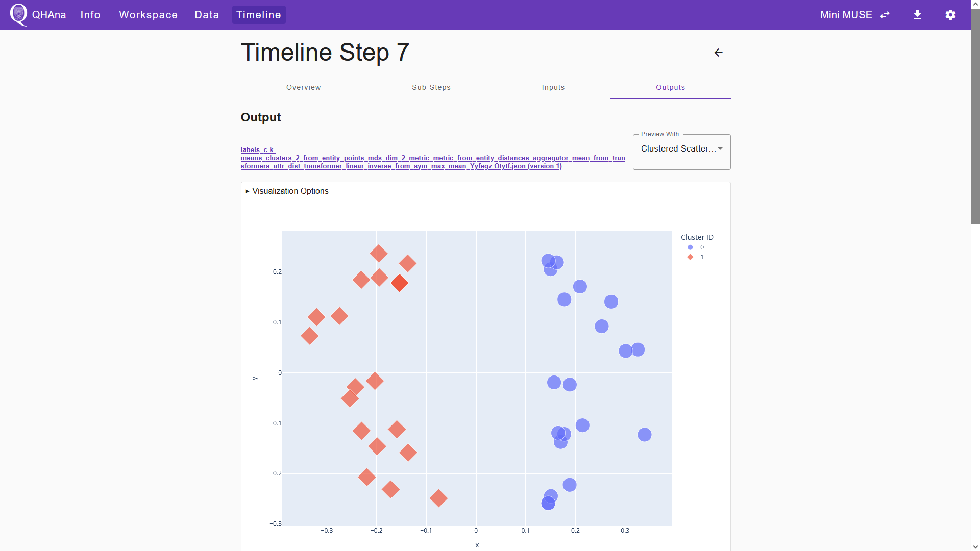Switch to the Inputs tab
The height and width of the screenshot is (551, 980).
(x=553, y=87)
